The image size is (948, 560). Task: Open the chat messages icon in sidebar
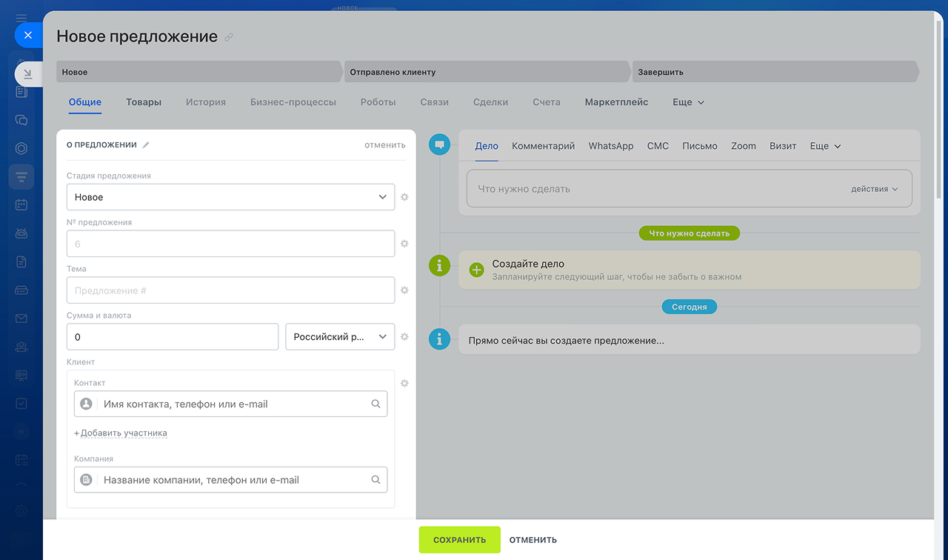[x=21, y=120]
